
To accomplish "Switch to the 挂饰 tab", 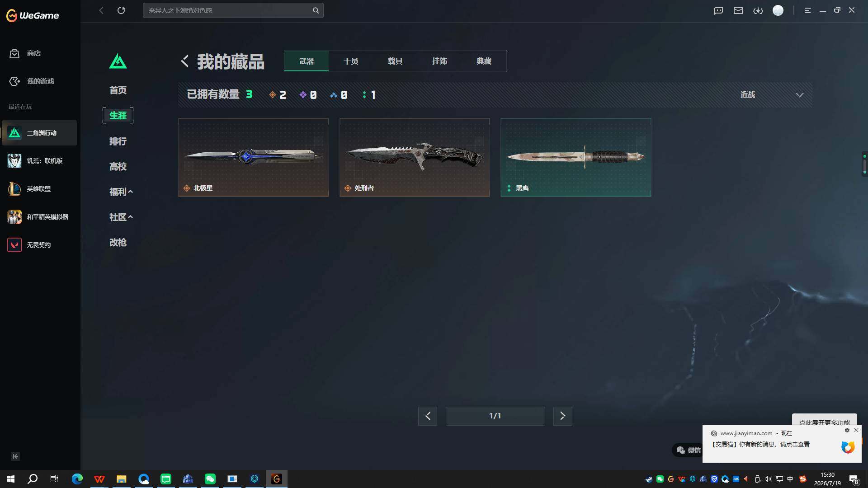I will point(439,61).
